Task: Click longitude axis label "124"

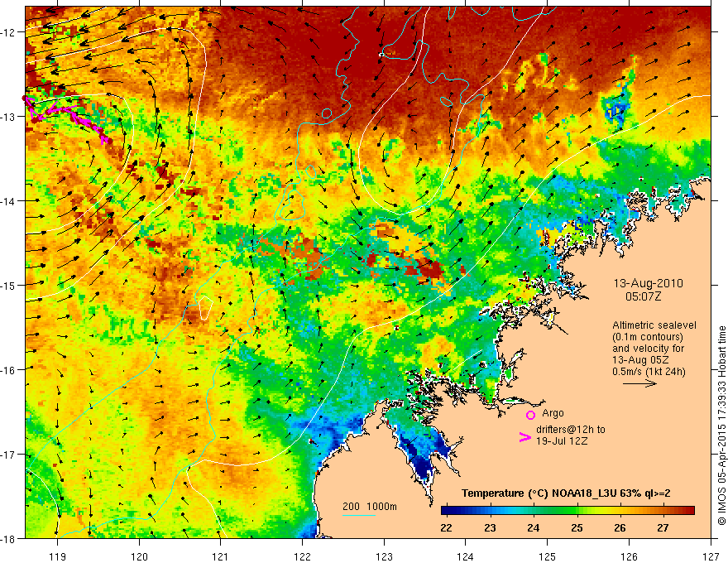Action: (x=466, y=556)
